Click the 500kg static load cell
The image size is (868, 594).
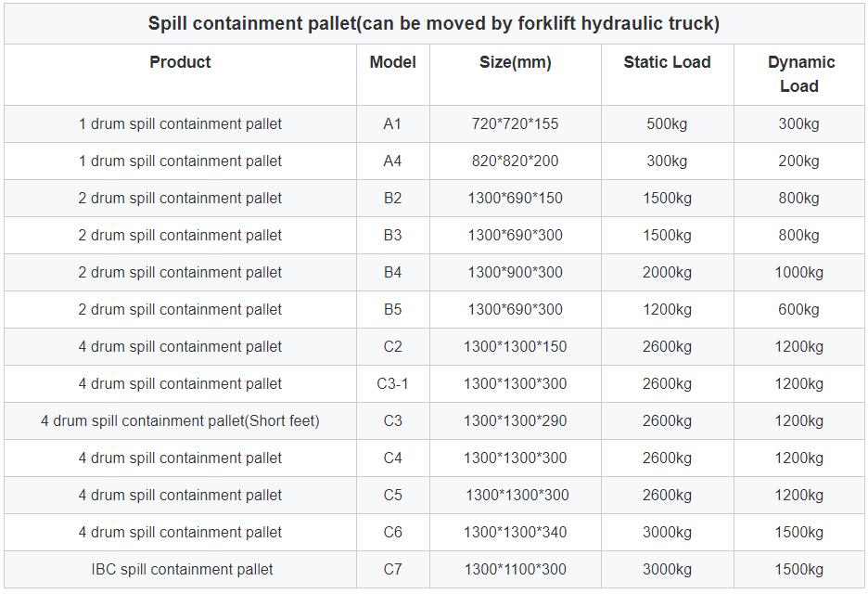[667, 123]
